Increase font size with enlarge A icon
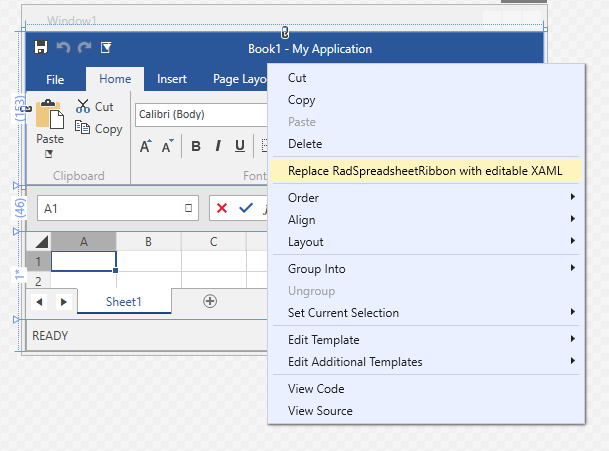Screen dimensions: 609x451 coord(146,146)
